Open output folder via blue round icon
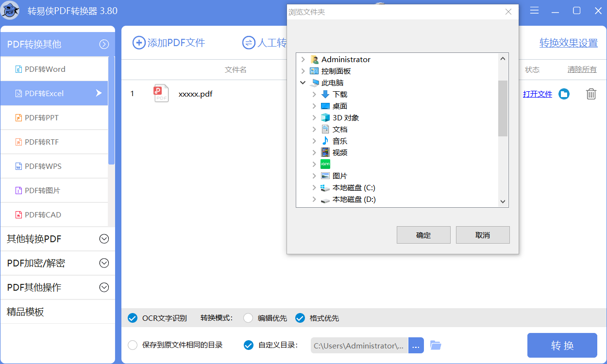The image size is (607, 364). coord(564,94)
